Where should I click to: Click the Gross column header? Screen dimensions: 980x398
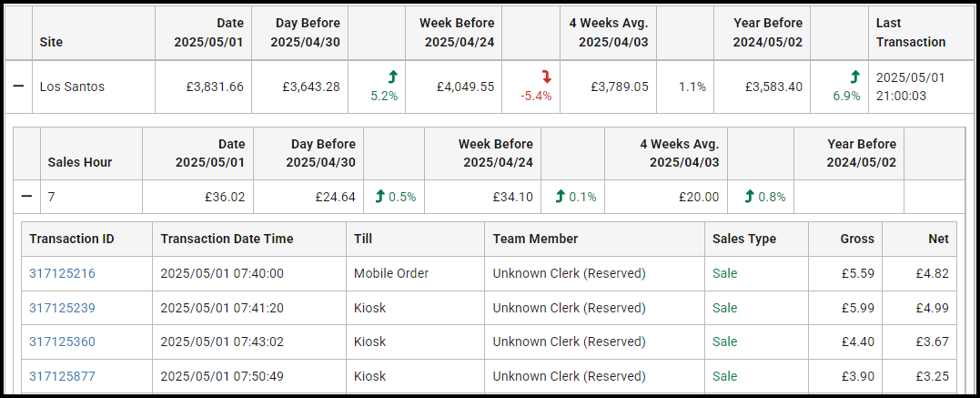(x=856, y=239)
